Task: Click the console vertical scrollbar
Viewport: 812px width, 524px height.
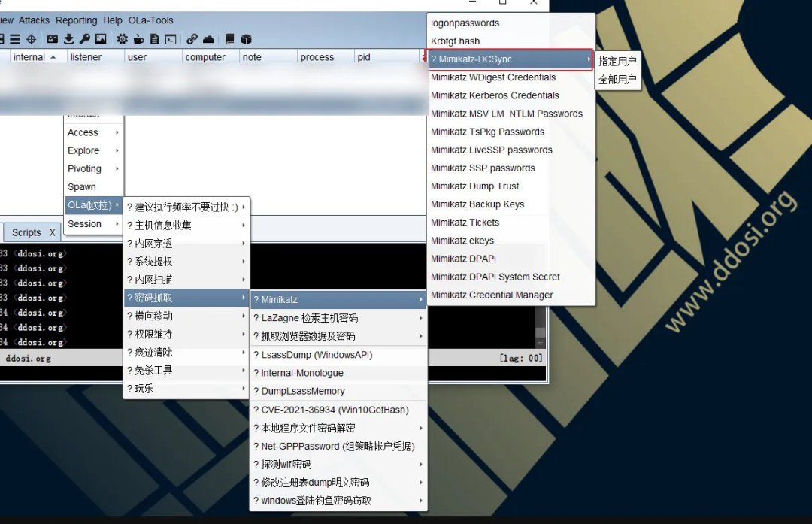Action: [540, 326]
